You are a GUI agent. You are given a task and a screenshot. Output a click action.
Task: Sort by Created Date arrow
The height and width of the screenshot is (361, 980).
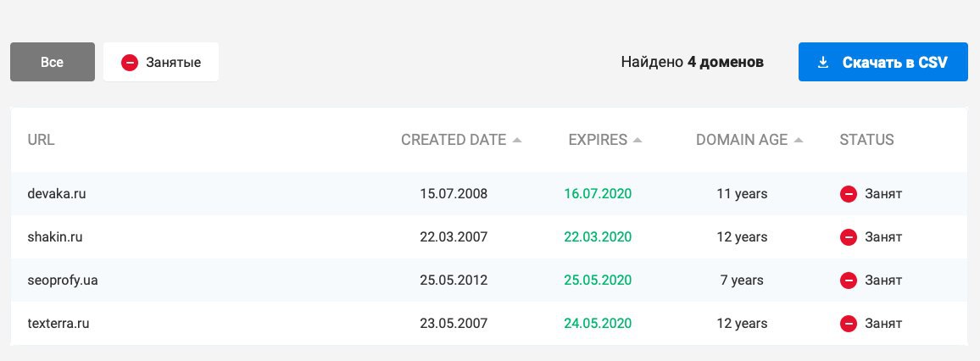[517, 141]
